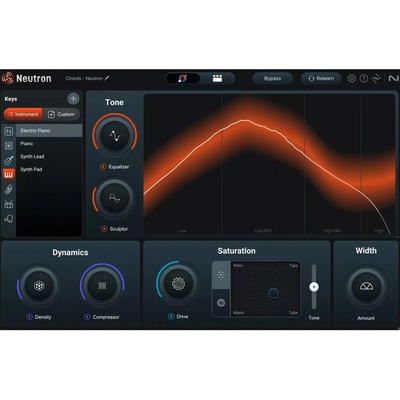Click the Chords - Neutron preset name

point(84,78)
